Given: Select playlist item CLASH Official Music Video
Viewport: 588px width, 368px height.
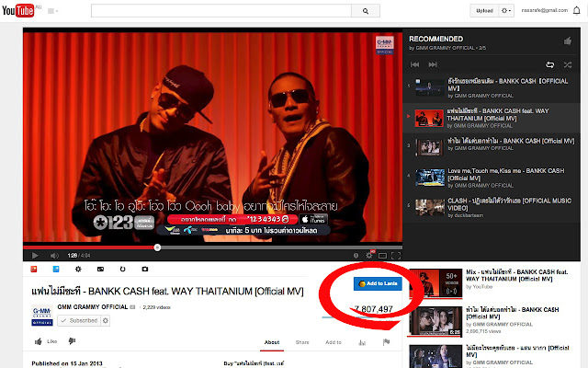Looking at the screenshot, I should pyautogui.click(x=492, y=208).
